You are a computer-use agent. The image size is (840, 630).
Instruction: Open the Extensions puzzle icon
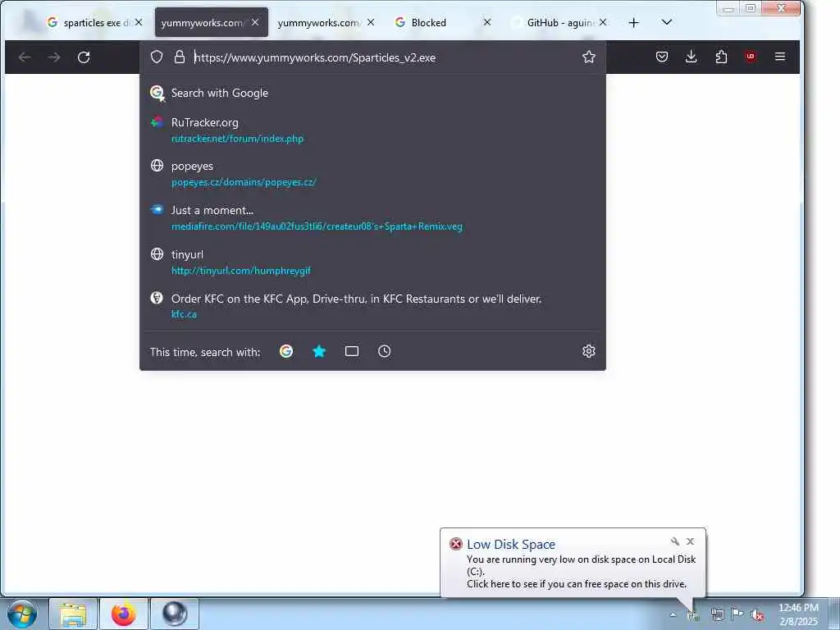tap(721, 57)
